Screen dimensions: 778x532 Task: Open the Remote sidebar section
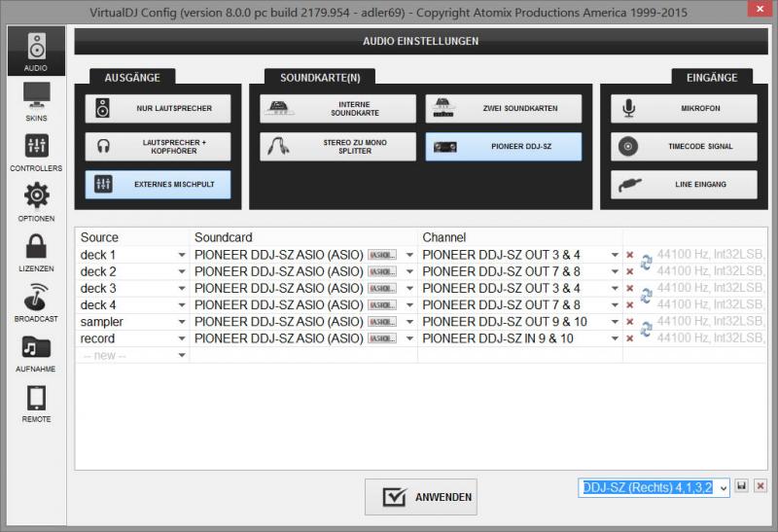36,404
